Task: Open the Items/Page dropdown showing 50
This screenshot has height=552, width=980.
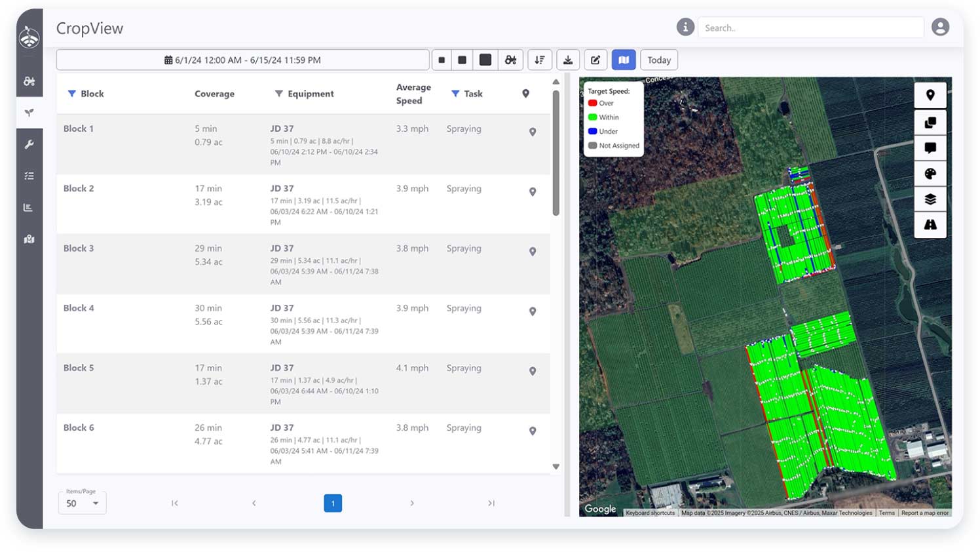Action: [82, 503]
